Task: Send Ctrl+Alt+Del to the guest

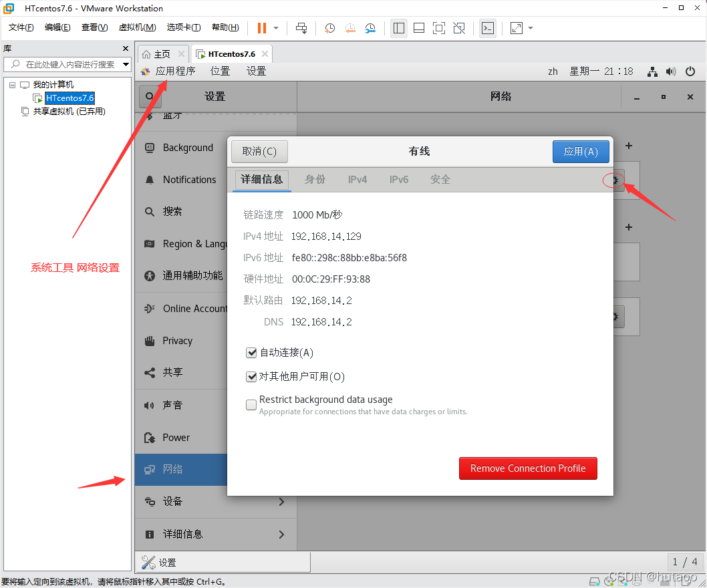Action: coord(301,28)
